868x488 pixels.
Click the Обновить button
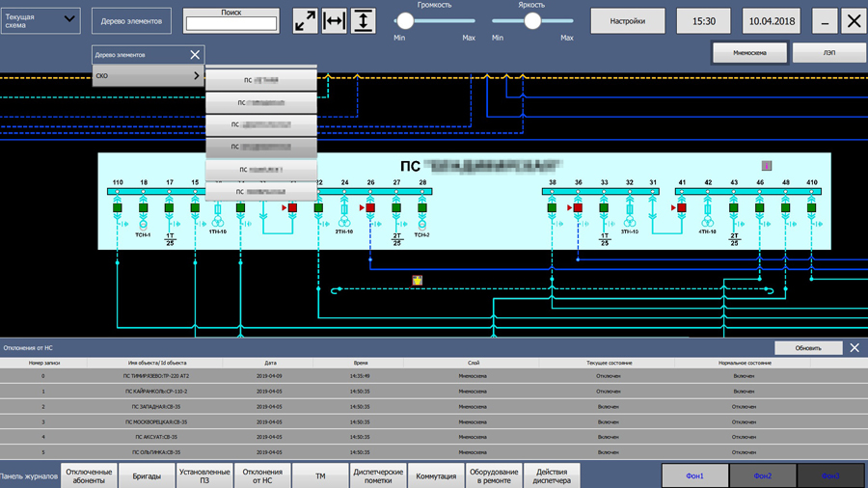[808, 348]
